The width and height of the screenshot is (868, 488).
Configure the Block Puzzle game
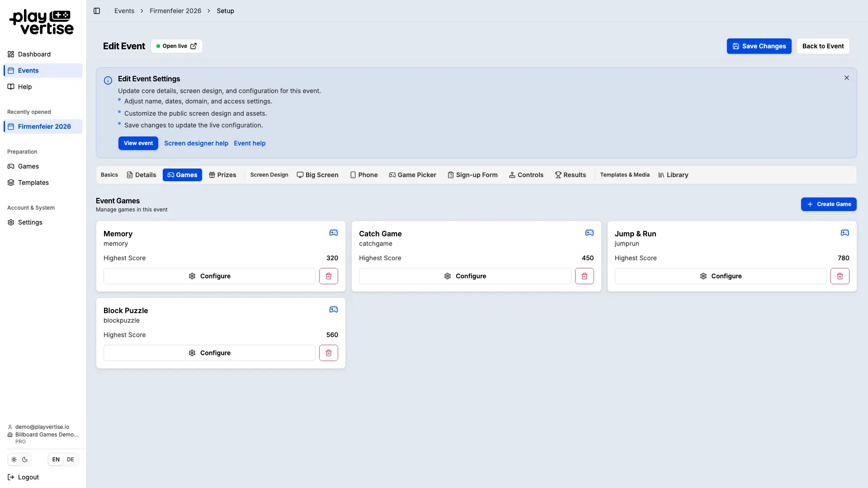209,353
